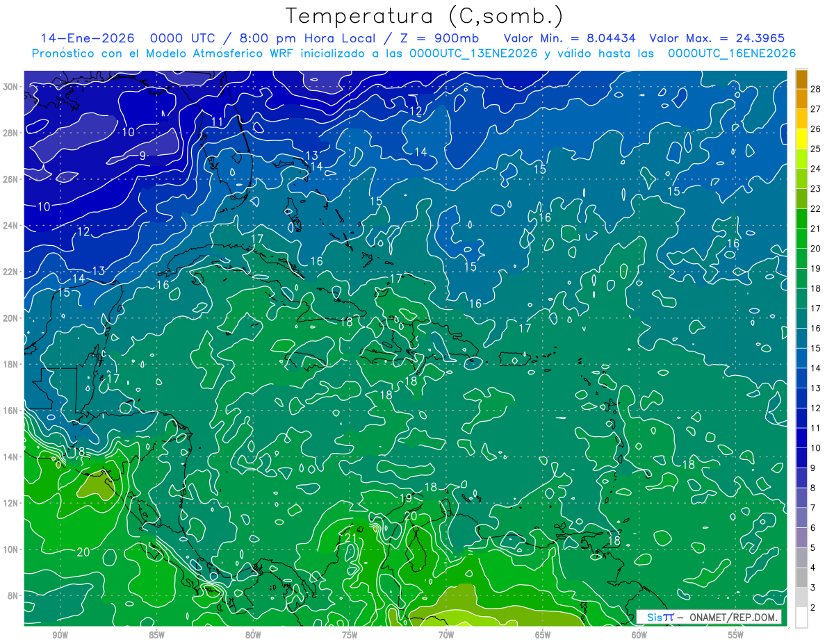
Task: Click the 'ONAMET/REP.DOM.' logo box
Action: [708, 617]
